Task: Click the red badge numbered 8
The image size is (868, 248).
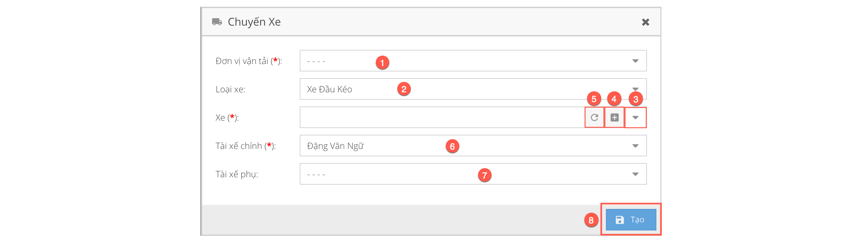Action: point(591,220)
